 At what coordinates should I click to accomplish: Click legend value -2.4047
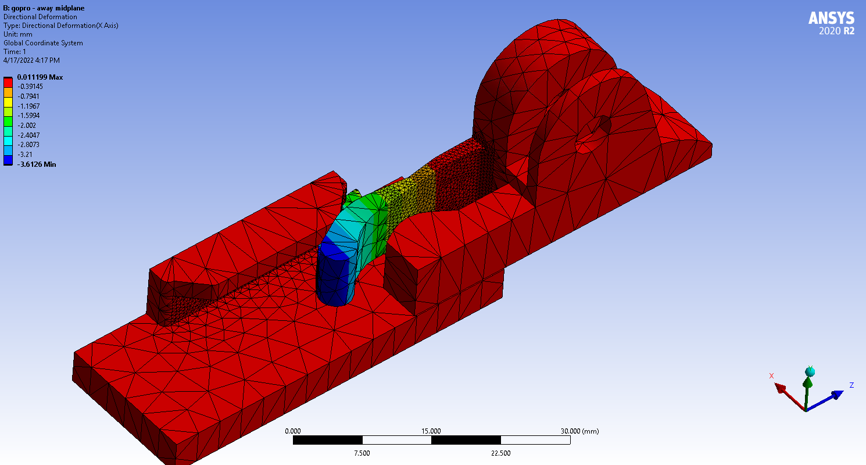pyautogui.click(x=28, y=135)
